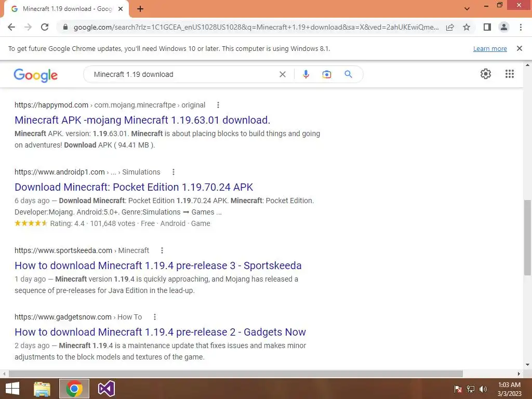This screenshot has height=399, width=532.
Task: Search by image with camera icon
Action: pos(327,74)
